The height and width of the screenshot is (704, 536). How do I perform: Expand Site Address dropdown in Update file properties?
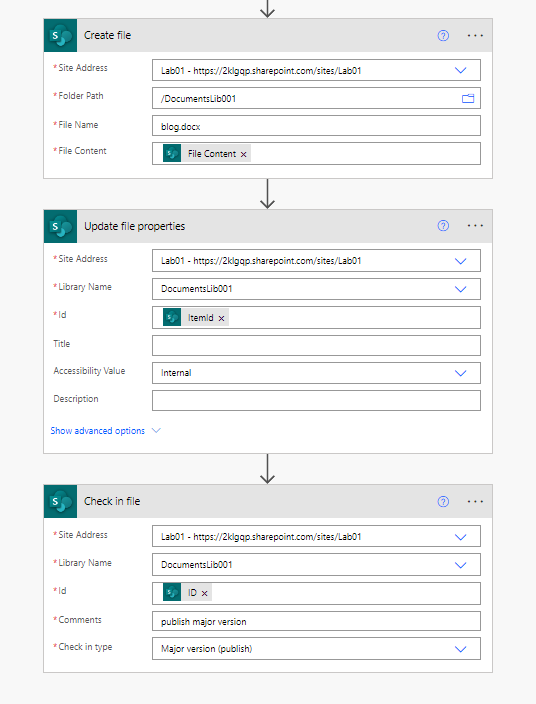click(461, 261)
